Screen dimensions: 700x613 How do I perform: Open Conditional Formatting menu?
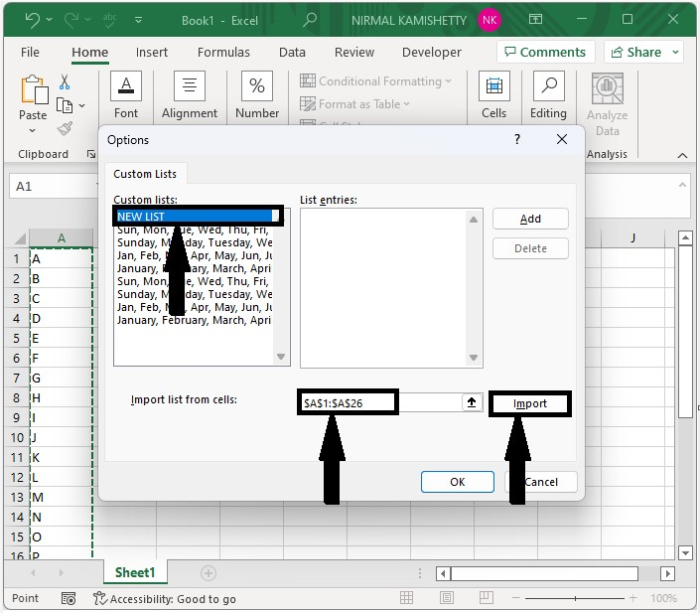click(x=376, y=81)
